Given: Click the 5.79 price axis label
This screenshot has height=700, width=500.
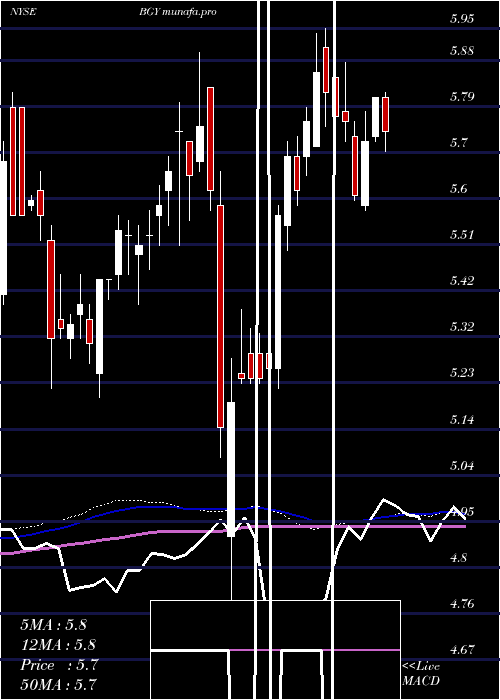Looking at the screenshot, I should point(462,97).
